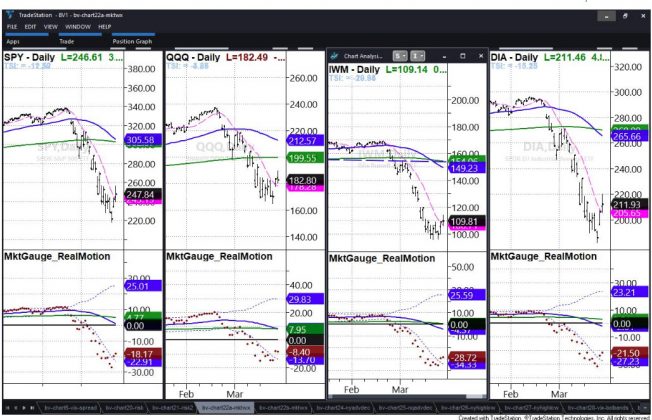Click DIA moving average label 265.66

point(629,136)
